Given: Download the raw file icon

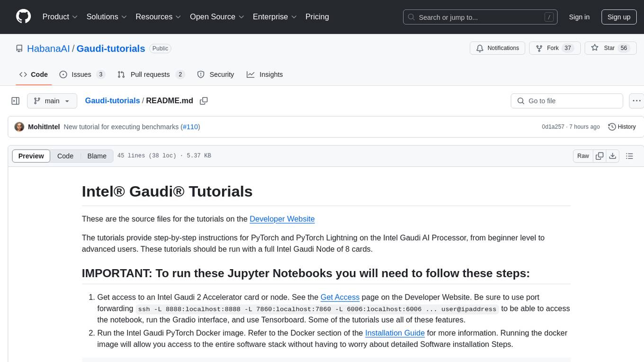Looking at the screenshot, I should tap(613, 156).
